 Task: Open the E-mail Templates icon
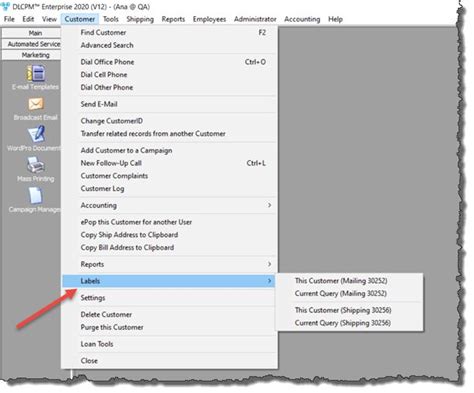tap(36, 73)
